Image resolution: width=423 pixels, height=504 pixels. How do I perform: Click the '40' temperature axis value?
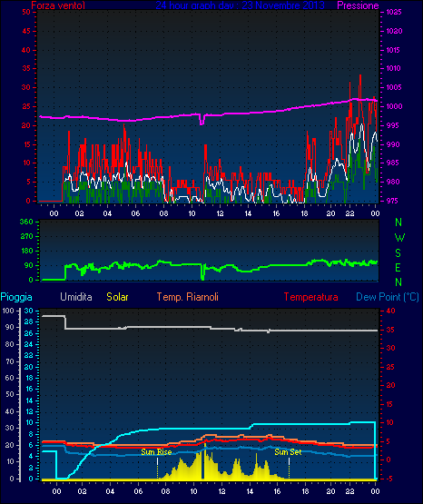coord(390,311)
